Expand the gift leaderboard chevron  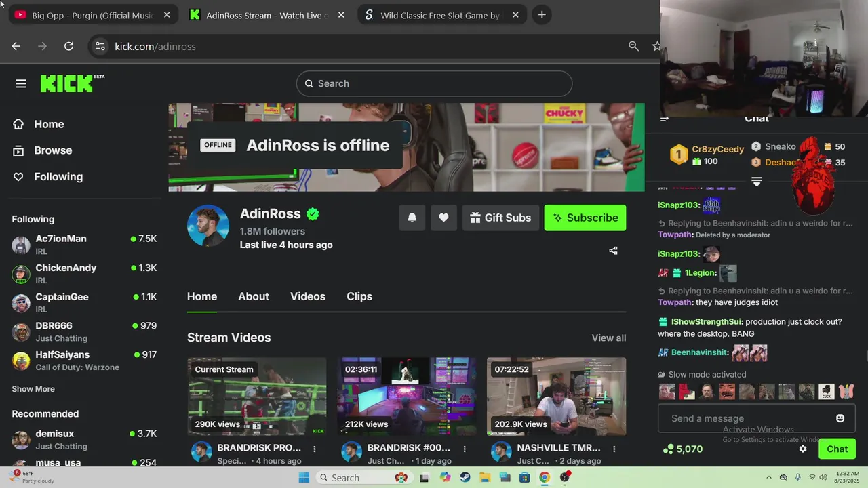pos(757,182)
